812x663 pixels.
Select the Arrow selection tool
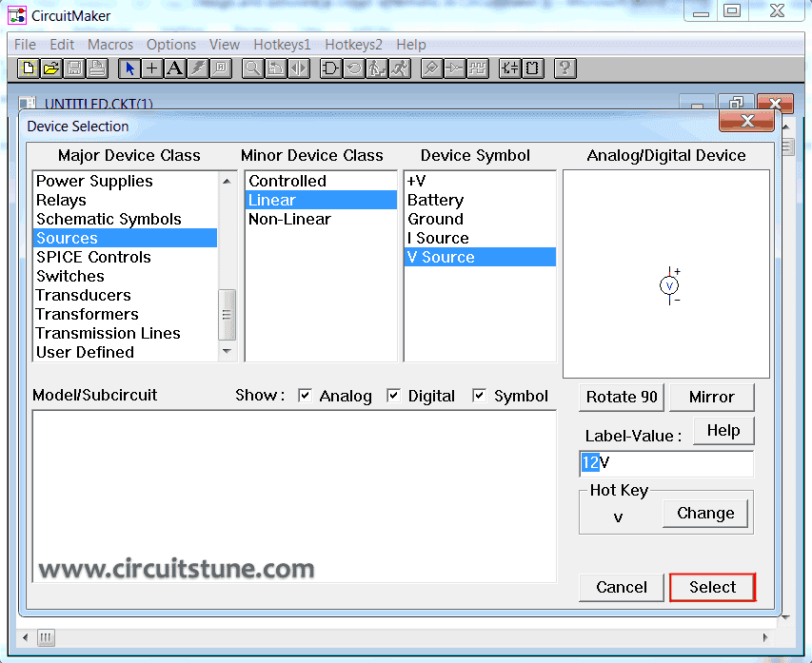[x=129, y=68]
